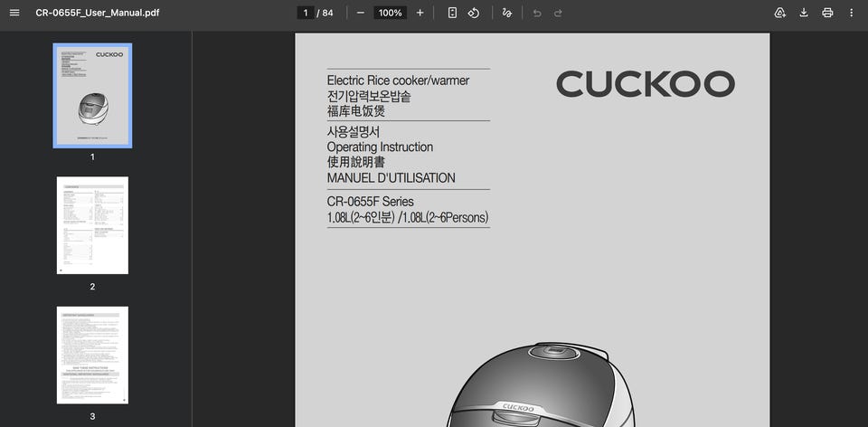Click the redo arrow icon
This screenshot has width=868, height=427.
tap(558, 13)
